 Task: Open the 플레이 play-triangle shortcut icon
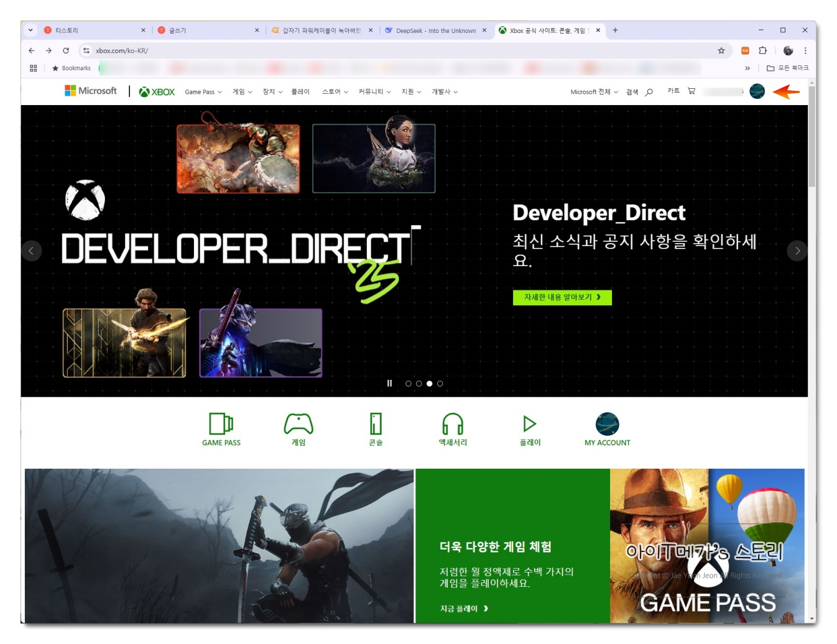click(530, 424)
